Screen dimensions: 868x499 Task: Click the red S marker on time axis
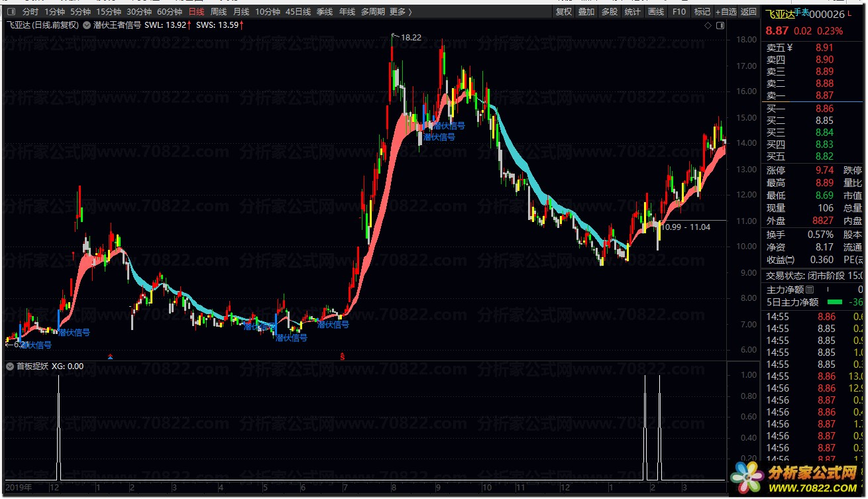(343, 357)
